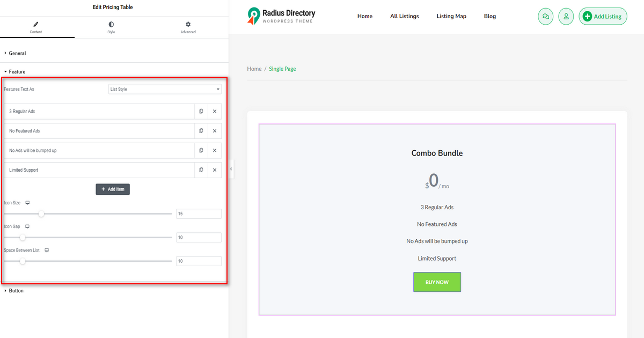The width and height of the screenshot is (644, 338).
Task: Remove the 3 Regular Ads item
Action: (x=215, y=111)
